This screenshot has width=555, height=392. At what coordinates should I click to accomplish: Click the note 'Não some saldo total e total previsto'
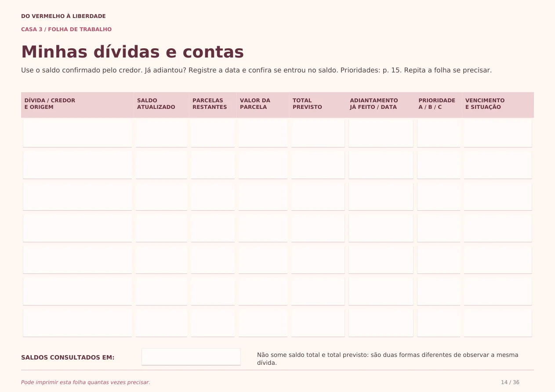tap(388, 359)
